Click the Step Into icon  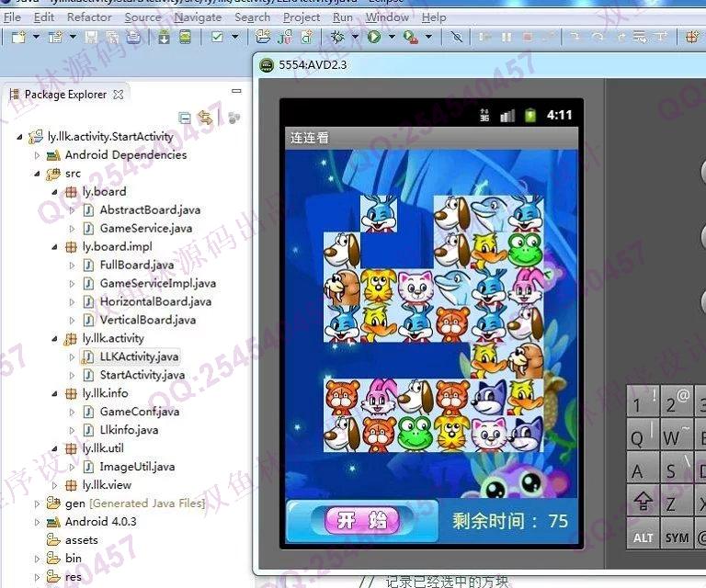[x=575, y=37]
